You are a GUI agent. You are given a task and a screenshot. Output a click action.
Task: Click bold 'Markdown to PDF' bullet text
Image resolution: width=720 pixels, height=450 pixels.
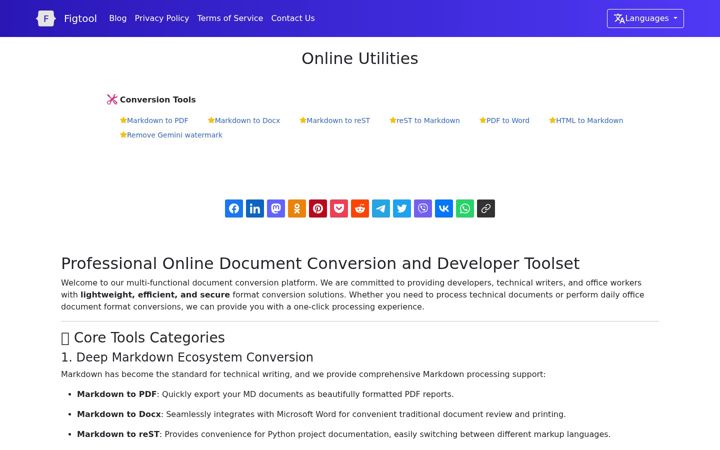click(x=117, y=394)
